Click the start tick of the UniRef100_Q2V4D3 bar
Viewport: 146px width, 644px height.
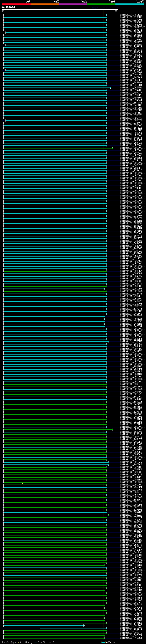[x=5, y=32]
